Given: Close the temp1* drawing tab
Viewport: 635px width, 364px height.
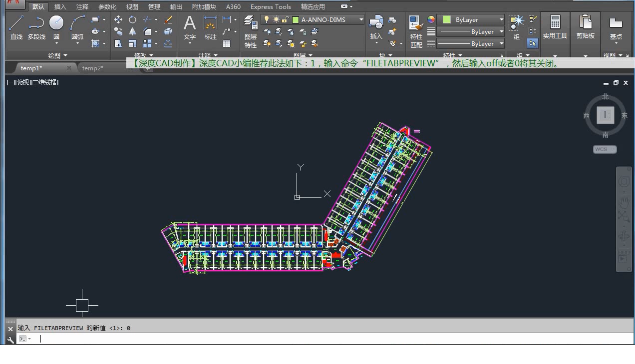Looking at the screenshot, I should [69, 68].
